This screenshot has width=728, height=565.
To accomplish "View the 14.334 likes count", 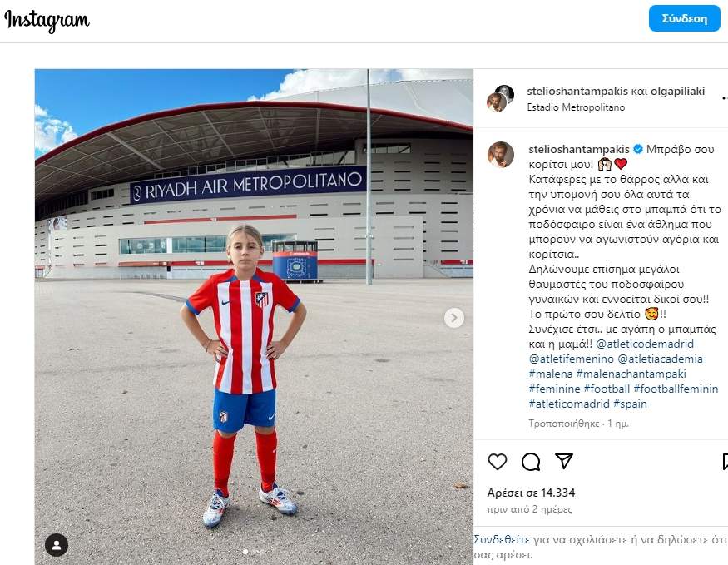I will pyautogui.click(x=531, y=493).
